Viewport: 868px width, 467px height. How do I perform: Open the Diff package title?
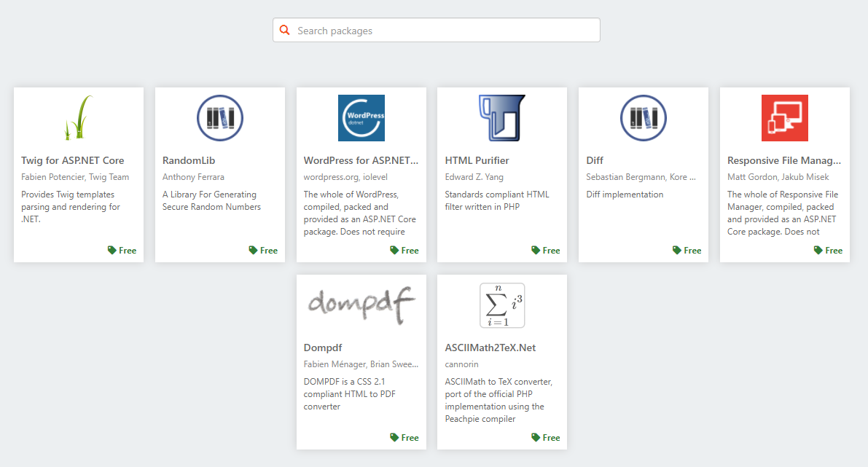pyautogui.click(x=595, y=160)
